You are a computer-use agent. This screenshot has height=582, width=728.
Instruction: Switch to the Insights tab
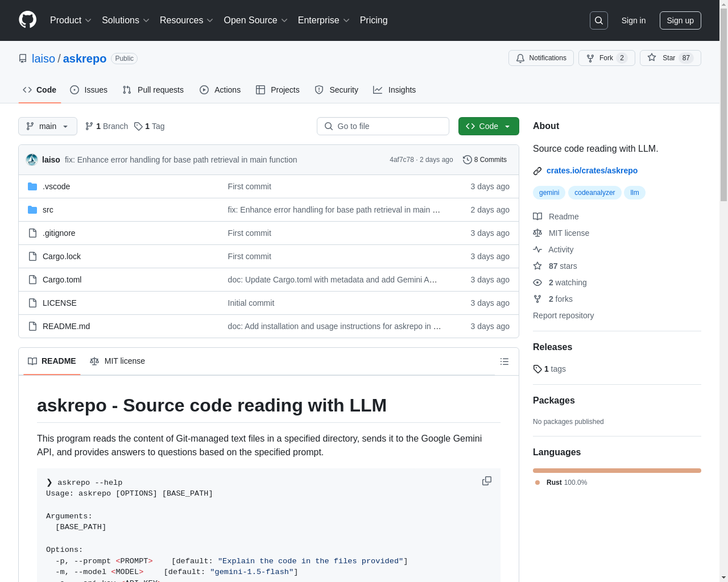pos(394,90)
